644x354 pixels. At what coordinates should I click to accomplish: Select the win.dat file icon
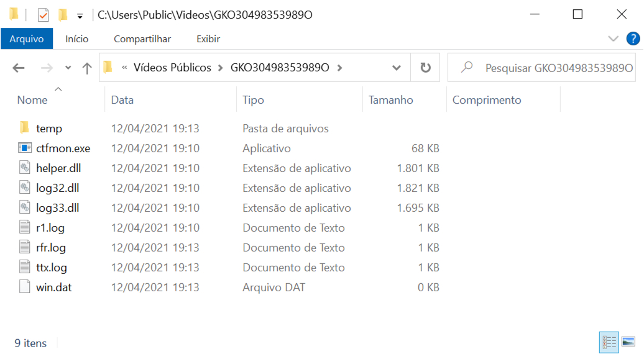tap(25, 286)
